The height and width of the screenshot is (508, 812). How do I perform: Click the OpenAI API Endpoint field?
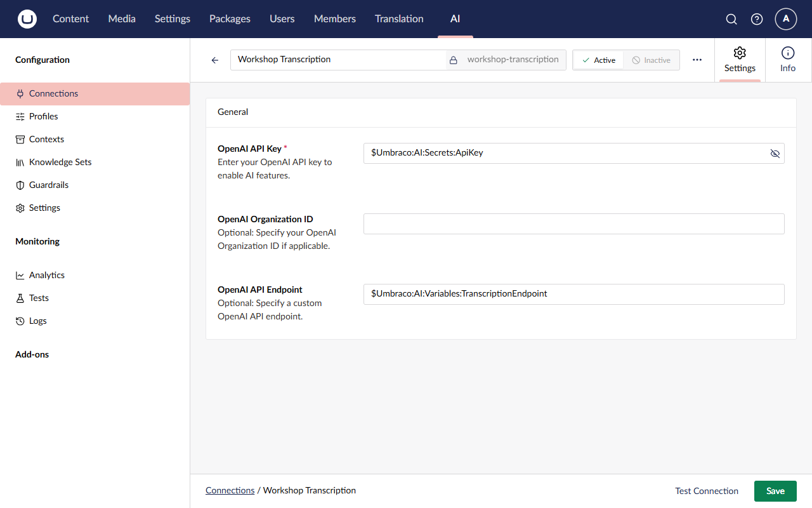574,294
